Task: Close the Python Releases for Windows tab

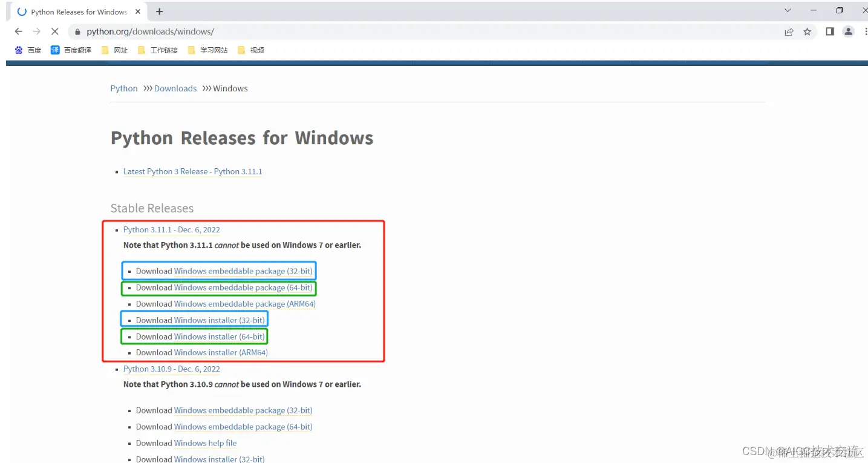Action: 138,11
